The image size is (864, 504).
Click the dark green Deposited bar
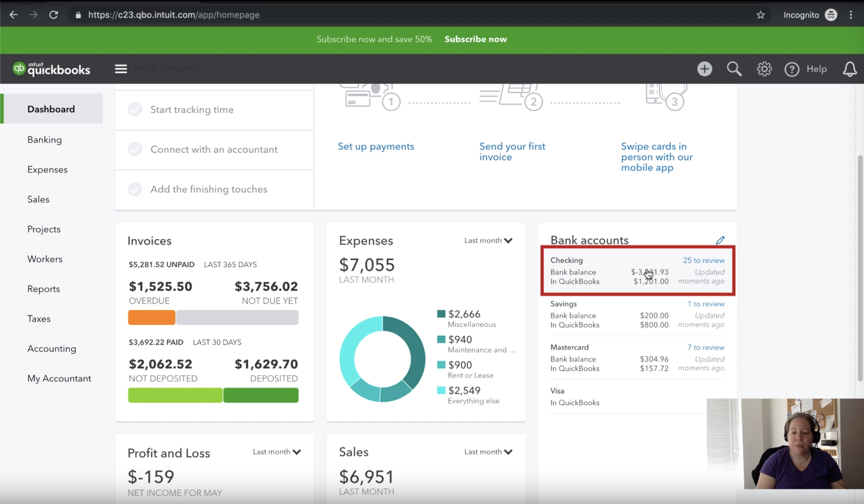pyautogui.click(x=261, y=395)
